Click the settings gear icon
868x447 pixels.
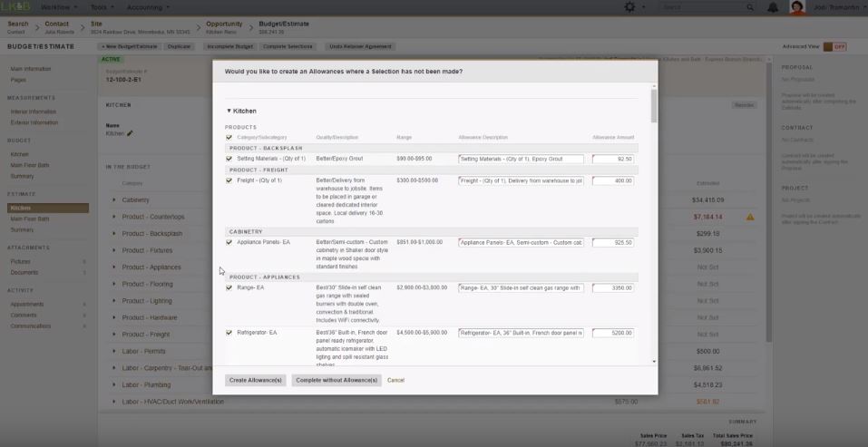(629, 7)
